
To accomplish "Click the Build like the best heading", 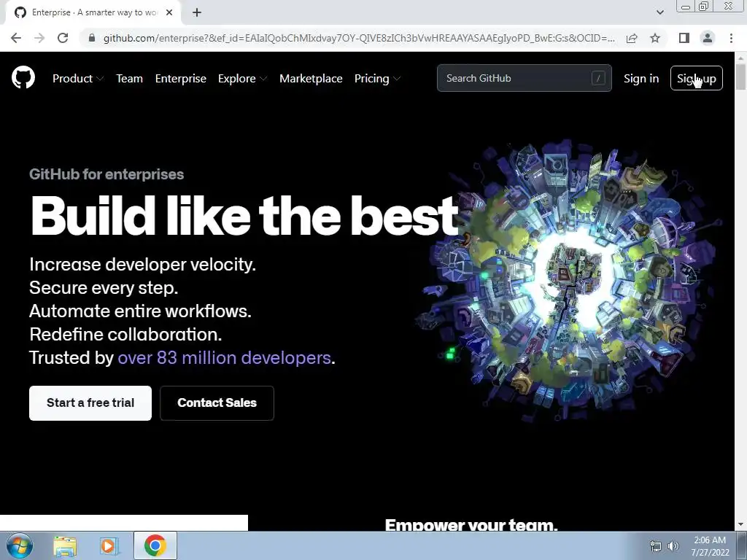I will [244, 216].
